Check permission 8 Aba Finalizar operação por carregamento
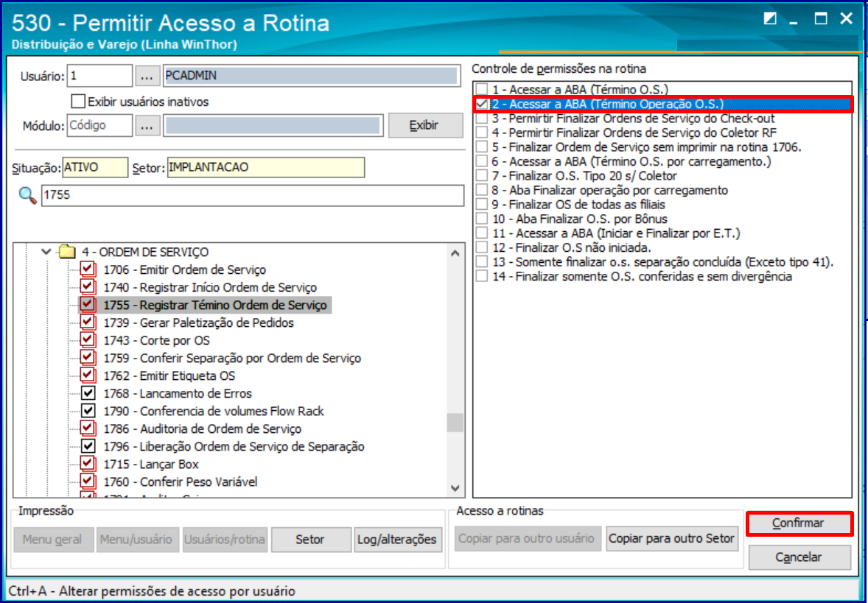The height and width of the screenshot is (603, 868). pos(482,190)
